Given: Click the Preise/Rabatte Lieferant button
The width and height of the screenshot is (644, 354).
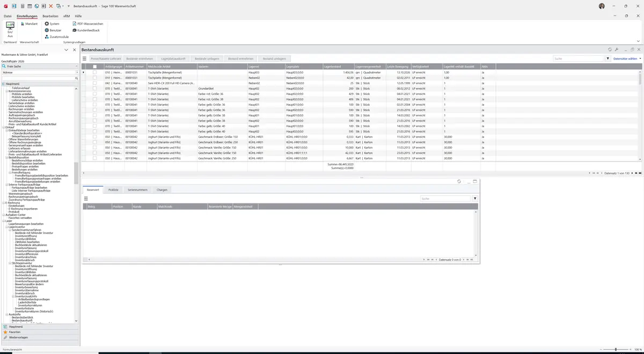Looking at the screenshot, I should 106,58.
